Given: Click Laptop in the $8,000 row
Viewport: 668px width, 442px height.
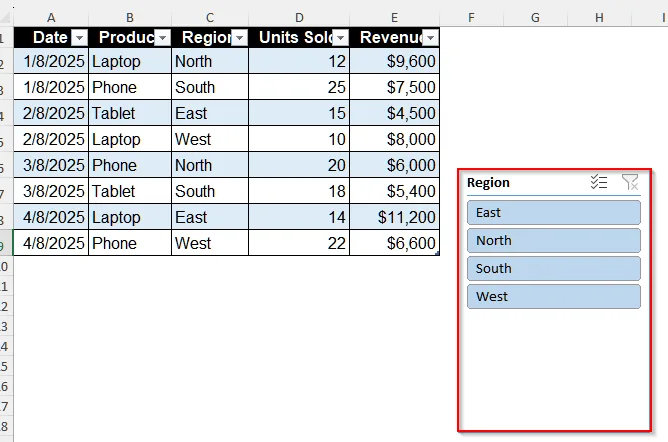Looking at the screenshot, I should pyautogui.click(x=130, y=139).
